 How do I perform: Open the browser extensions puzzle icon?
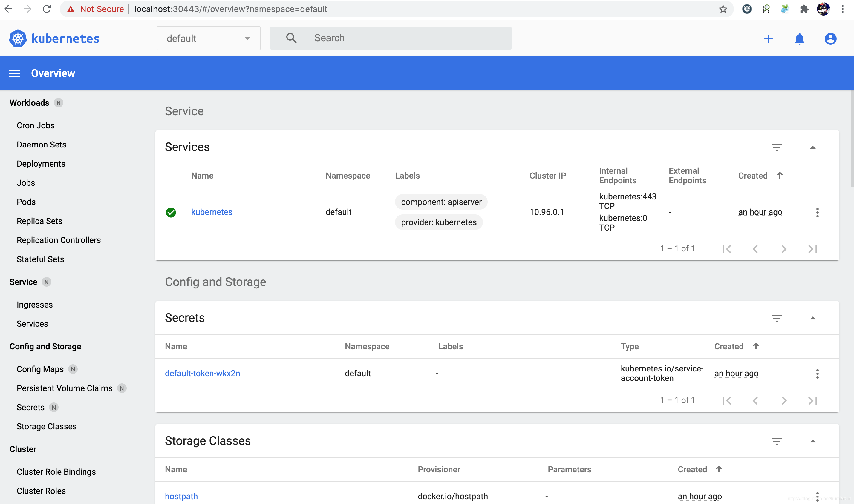tap(804, 9)
